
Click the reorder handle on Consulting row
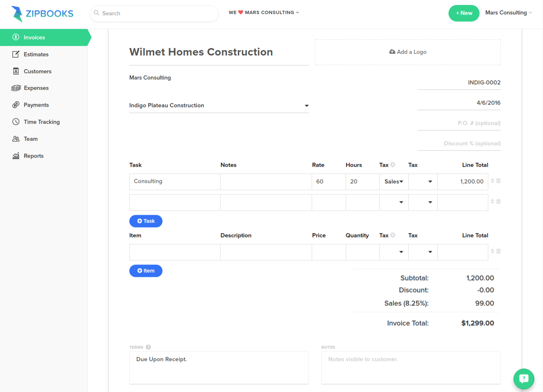tap(492, 181)
